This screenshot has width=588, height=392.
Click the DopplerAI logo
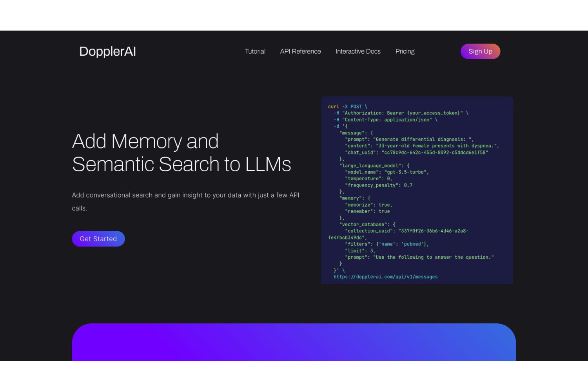tap(107, 51)
